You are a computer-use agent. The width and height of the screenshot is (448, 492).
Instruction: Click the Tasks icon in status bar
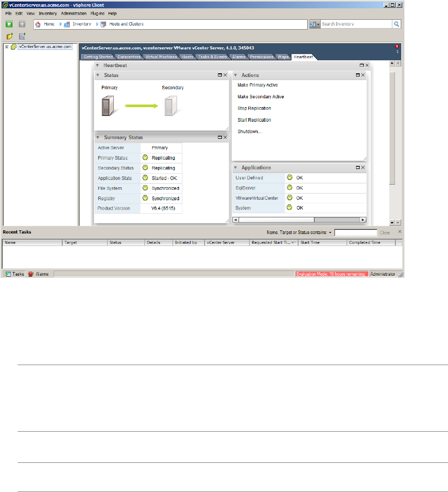coord(8,274)
